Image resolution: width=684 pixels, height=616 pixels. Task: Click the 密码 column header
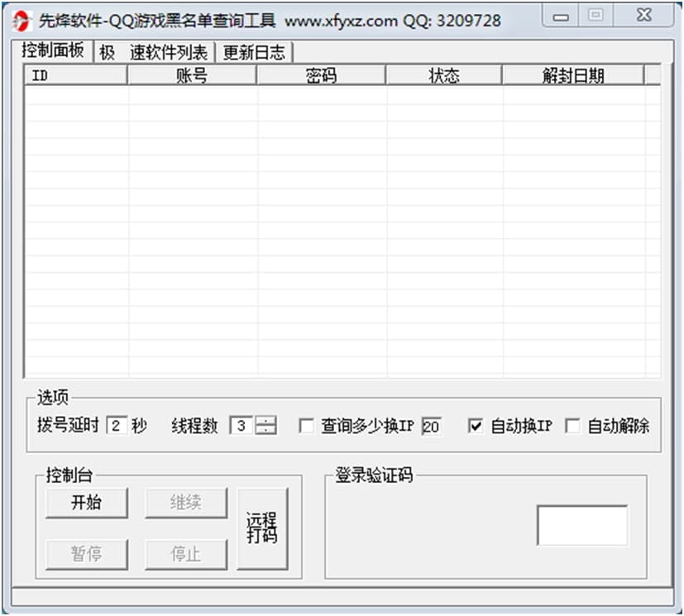pyautogui.click(x=321, y=75)
